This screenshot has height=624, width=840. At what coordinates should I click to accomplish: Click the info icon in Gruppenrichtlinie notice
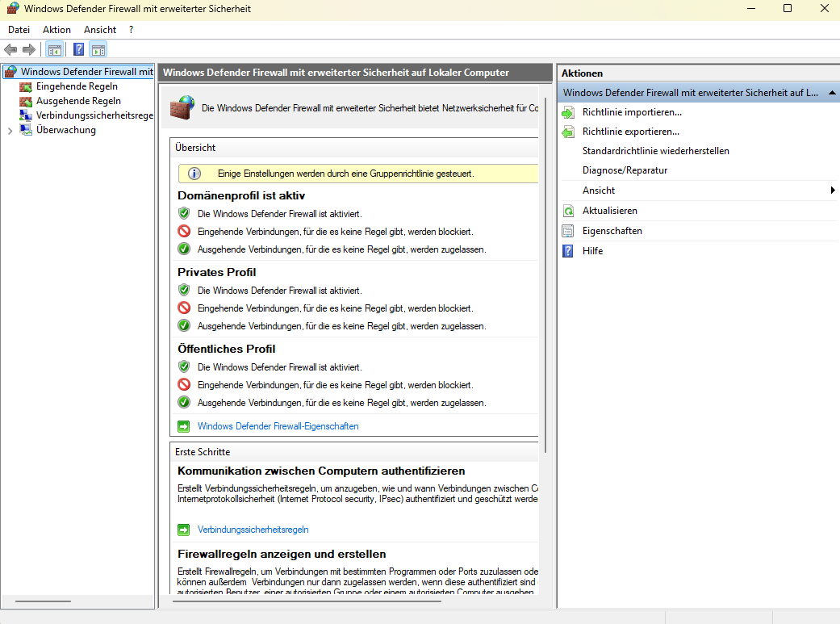(194, 174)
